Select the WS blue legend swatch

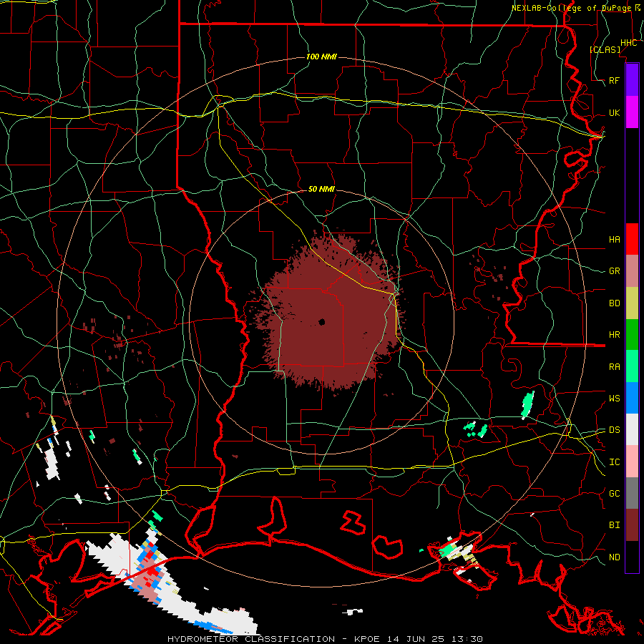click(632, 398)
